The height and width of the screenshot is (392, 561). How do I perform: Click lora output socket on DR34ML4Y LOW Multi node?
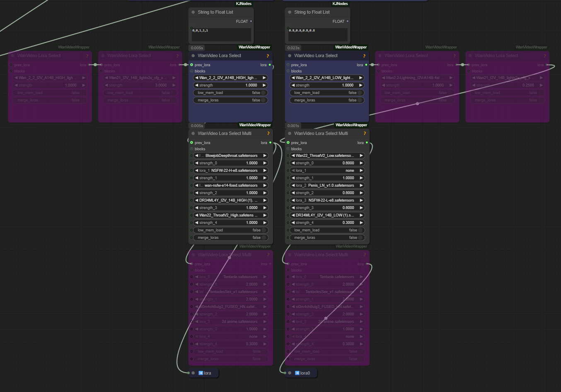(367, 142)
